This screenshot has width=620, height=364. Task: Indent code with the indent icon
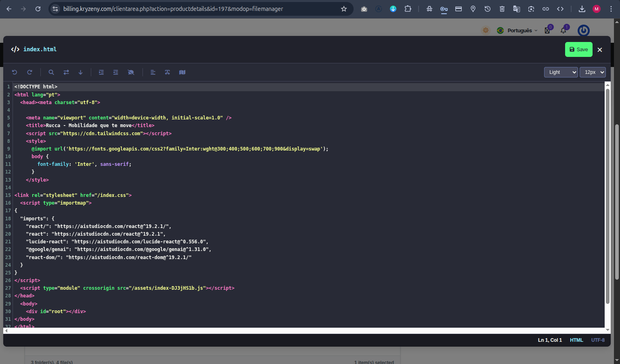point(101,72)
